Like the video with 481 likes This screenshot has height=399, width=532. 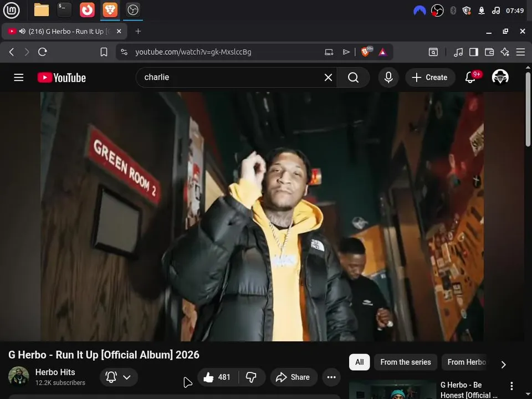click(217, 377)
